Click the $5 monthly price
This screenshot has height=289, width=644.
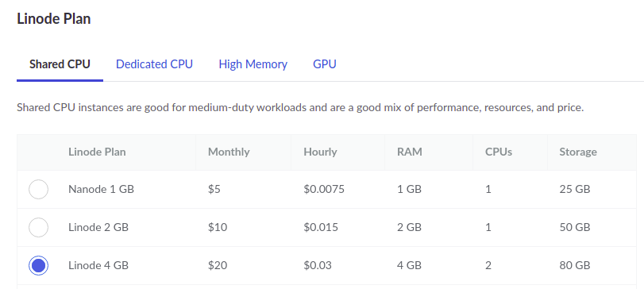pos(214,189)
